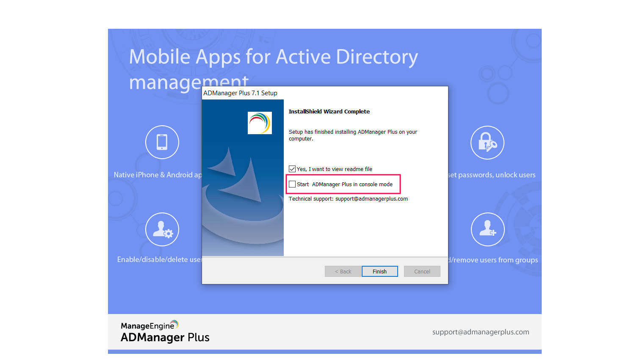Click the add user icon
The height and width of the screenshot is (364, 634).
click(488, 229)
